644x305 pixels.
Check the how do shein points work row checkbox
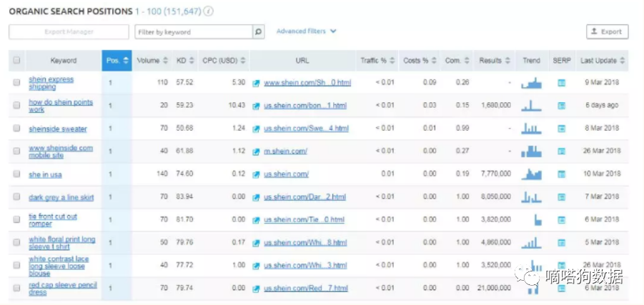[16, 106]
